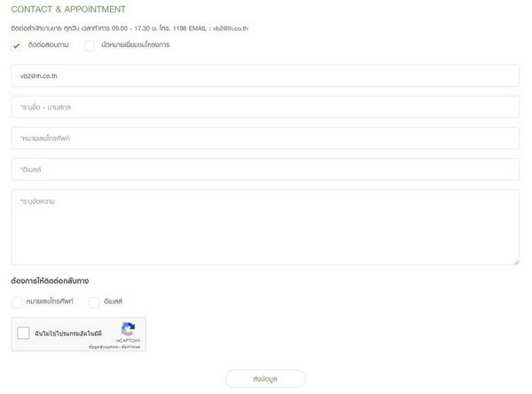Check the reCAPTCHA 'not a robot' box

[x=24, y=334]
